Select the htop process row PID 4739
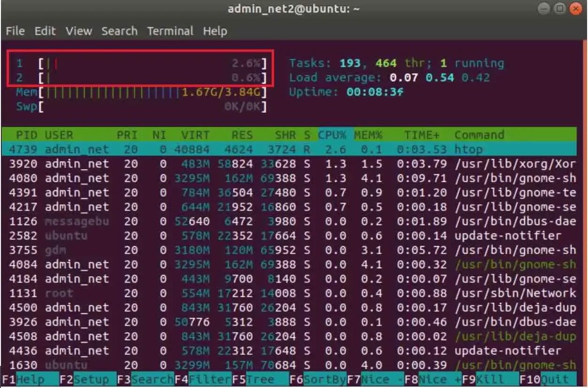This screenshot has height=388, width=588. [289, 150]
